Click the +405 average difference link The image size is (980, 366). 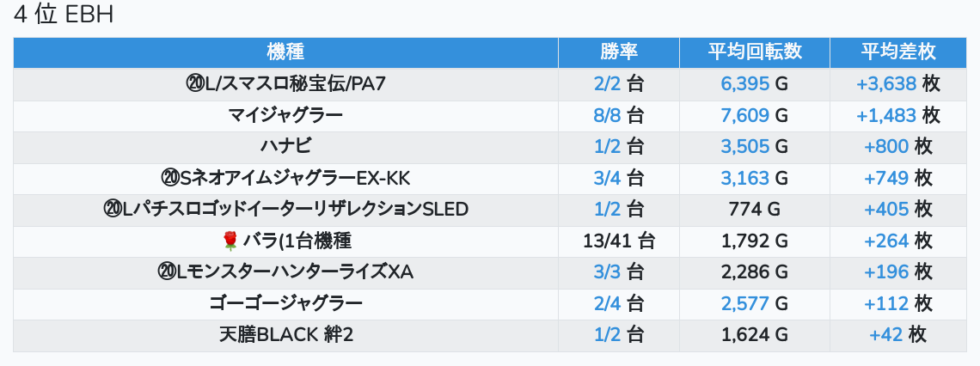click(x=886, y=210)
